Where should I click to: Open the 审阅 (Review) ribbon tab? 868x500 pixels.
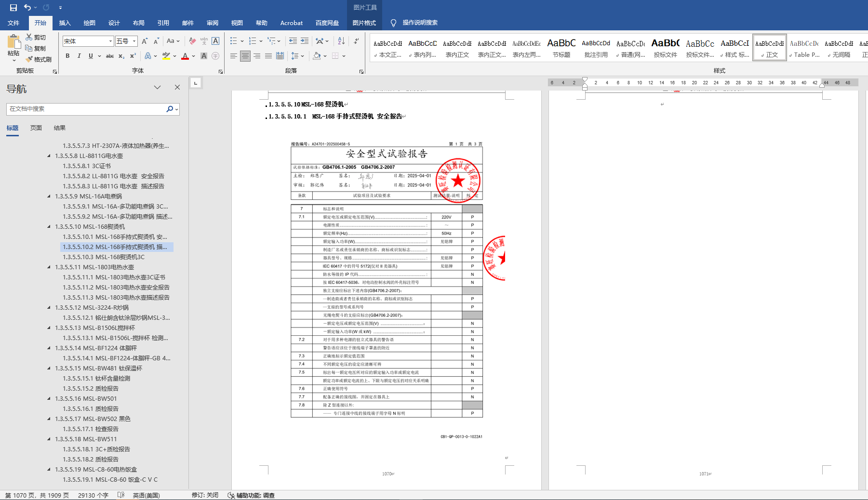(x=213, y=23)
